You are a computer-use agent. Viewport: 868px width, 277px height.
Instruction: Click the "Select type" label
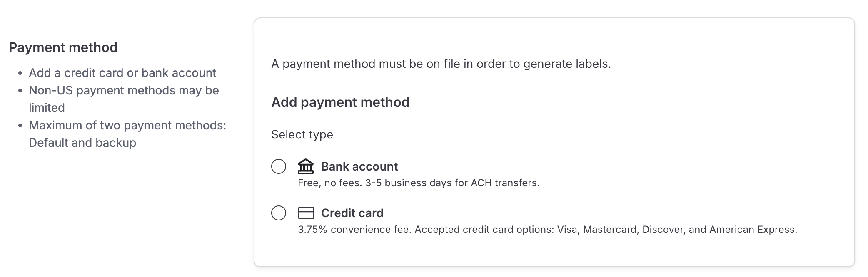(302, 134)
